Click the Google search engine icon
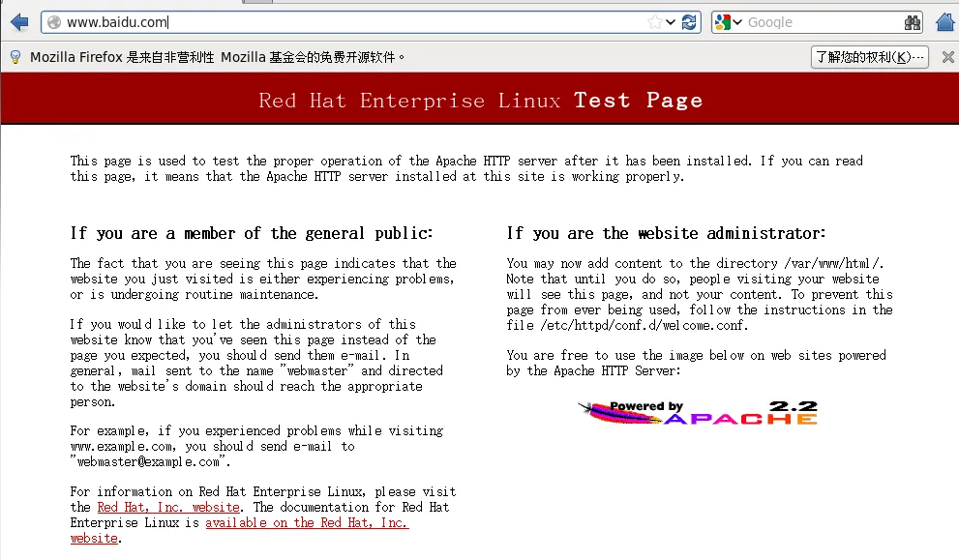Screen dimensions: 959x560 pos(723,22)
